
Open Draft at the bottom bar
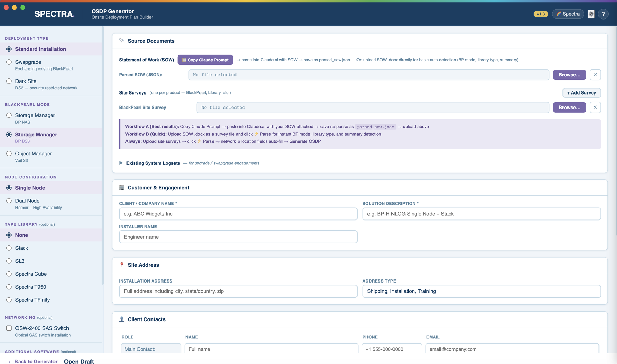tap(79, 361)
